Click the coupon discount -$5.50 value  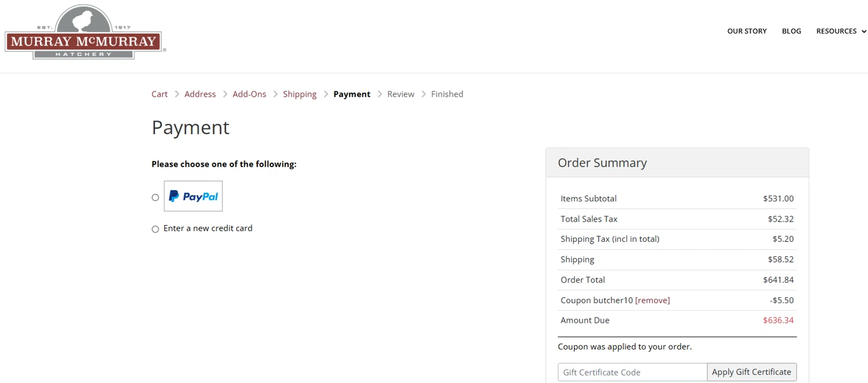tap(782, 300)
